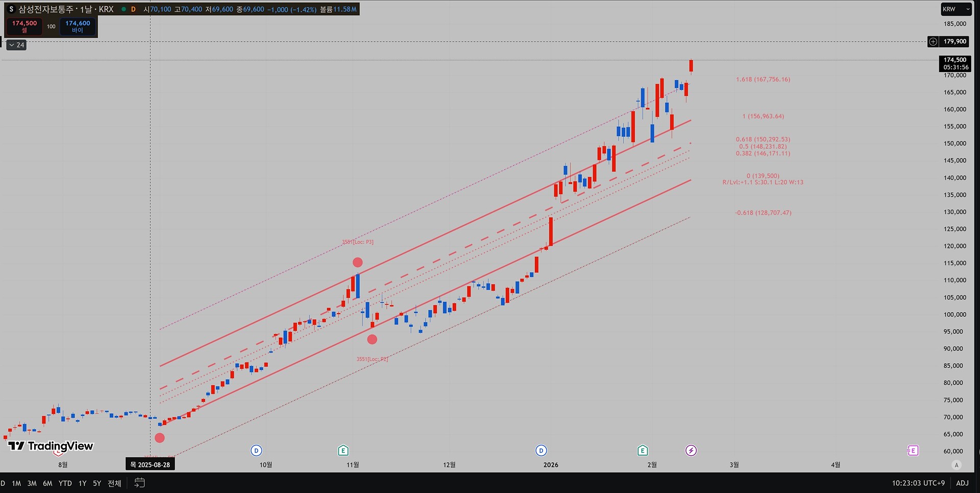This screenshot has width=980, height=493.
Task: Click the crosshair price label 179,900
Action: tap(954, 41)
